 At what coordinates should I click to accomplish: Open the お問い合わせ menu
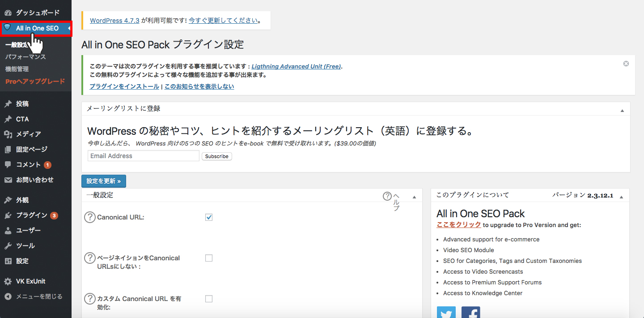coord(36,180)
